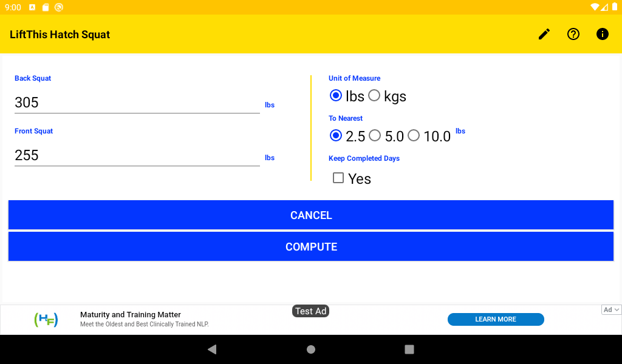Tap the Android home button
The width and height of the screenshot is (622, 364).
click(311, 349)
